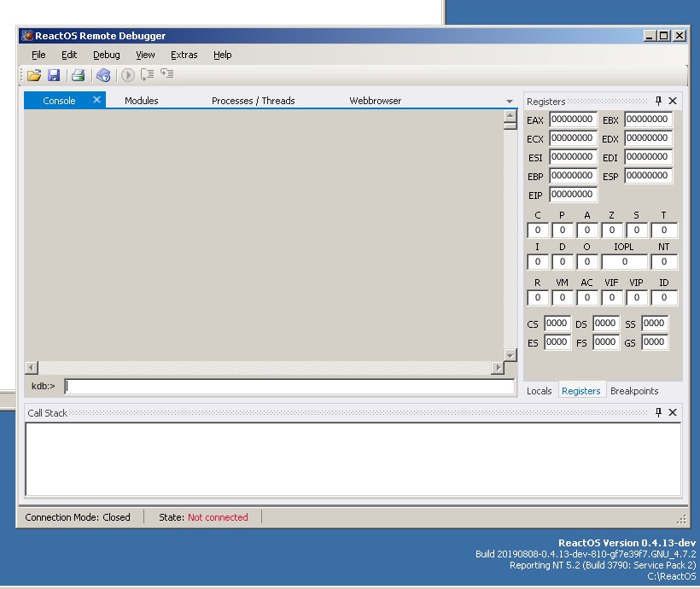
Task: Click the VM flag value box
Action: point(562,298)
